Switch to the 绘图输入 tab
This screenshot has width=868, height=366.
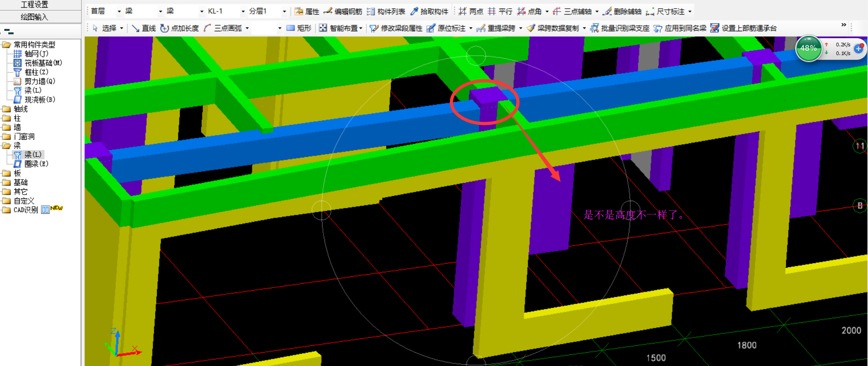[34, 17]
